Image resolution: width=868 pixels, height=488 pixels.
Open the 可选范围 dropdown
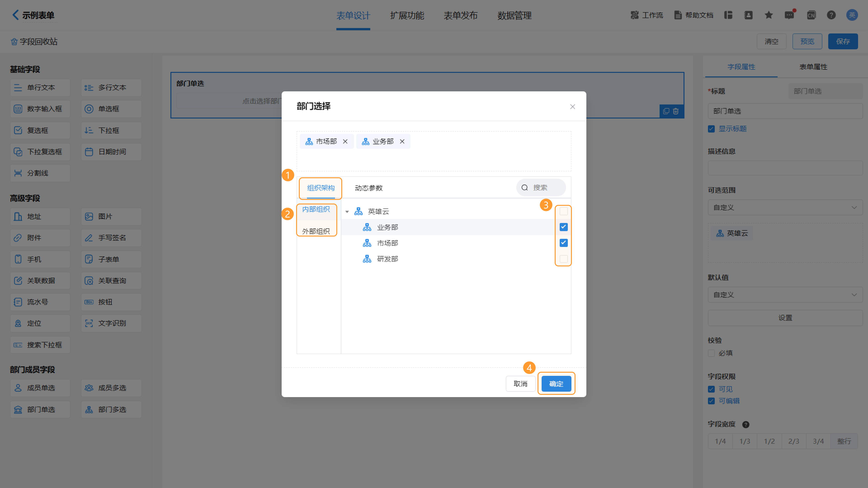coord(785,207)
